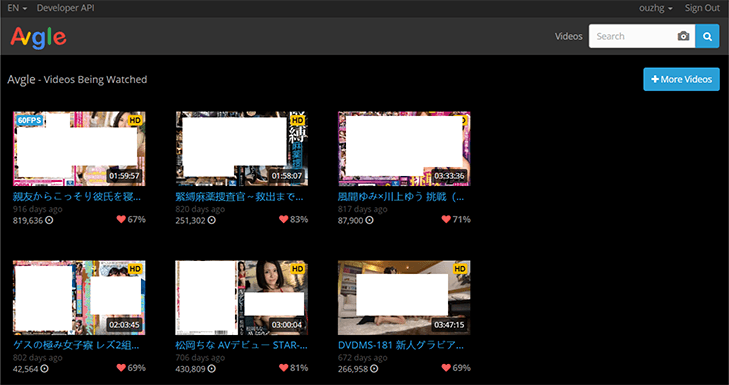Viewport: 729px width, 385px height.
Task: Click the HD badge on the 01:59:57 video
Action: coord(135,120)
